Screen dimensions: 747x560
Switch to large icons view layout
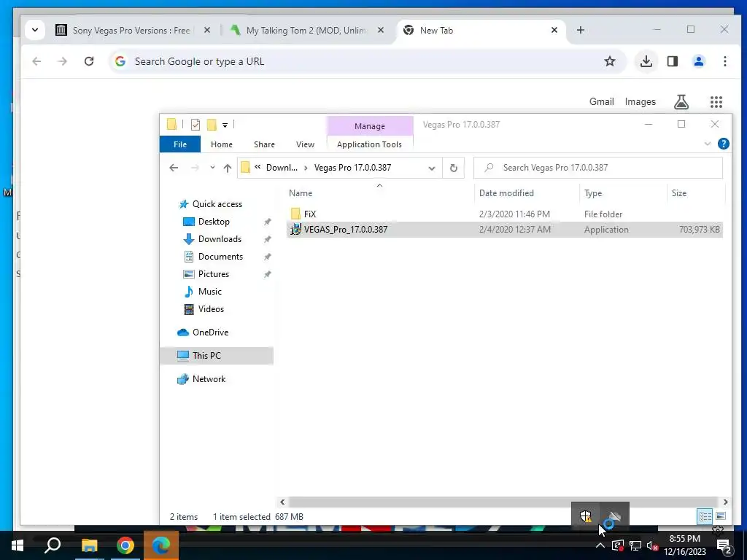pyautogui.click(x=721, y=516)
